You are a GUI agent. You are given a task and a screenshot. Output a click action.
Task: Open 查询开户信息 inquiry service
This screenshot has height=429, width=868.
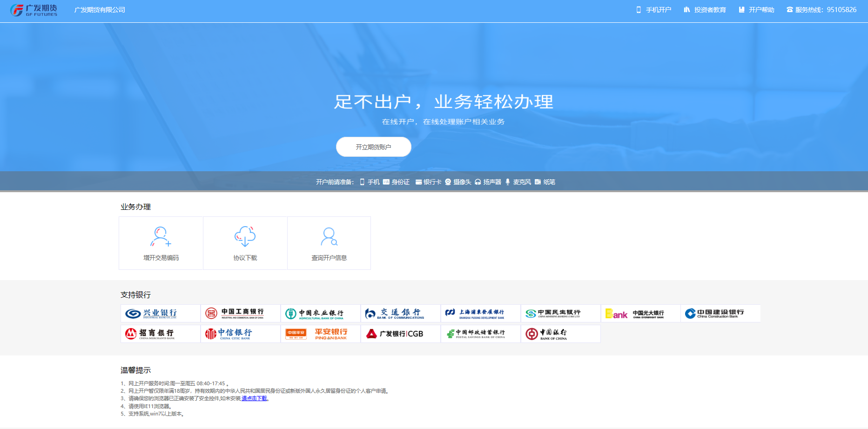click(x=329, y=242)
